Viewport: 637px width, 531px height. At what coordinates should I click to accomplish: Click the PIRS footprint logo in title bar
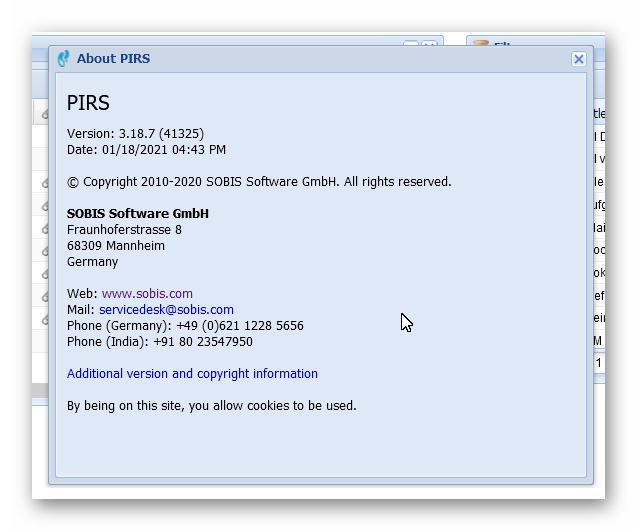(64, 59)
